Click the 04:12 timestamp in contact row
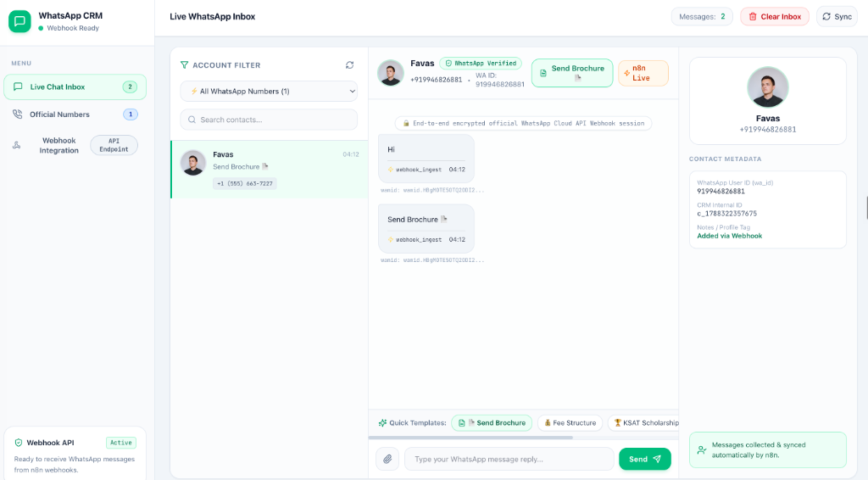The width and height of the screenshot is (868, 480). point(351,154)
